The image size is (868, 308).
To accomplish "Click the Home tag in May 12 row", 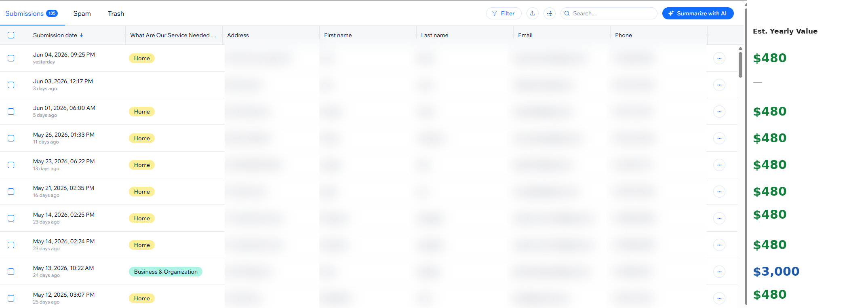I will pyautogui.click(x=142, y=298).
